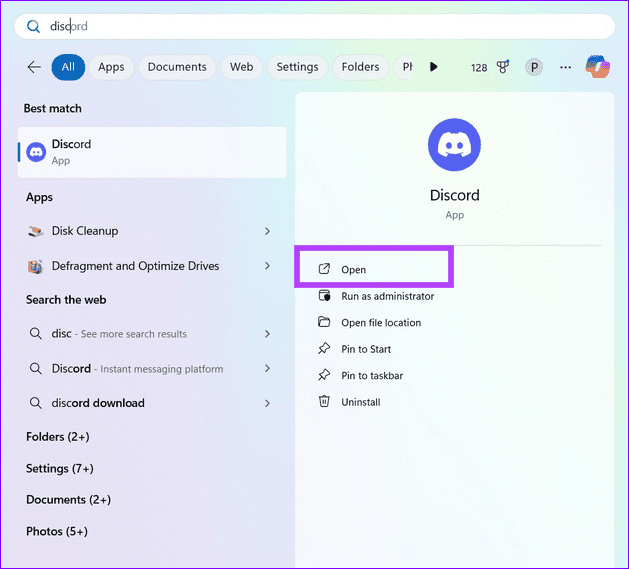This screenshot has width=629, height=569.
Task: Click search icon beside 'discord download'
Action: tap(35, 403)
